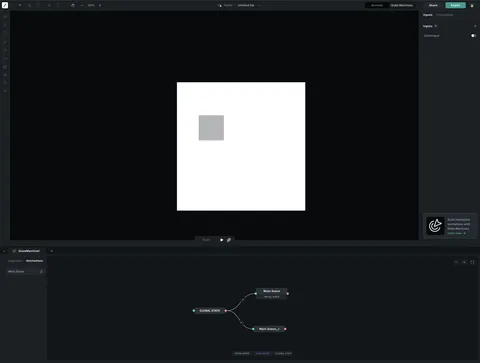
Task: Switch to the Segments tab
Action: [x=15, y=261]
